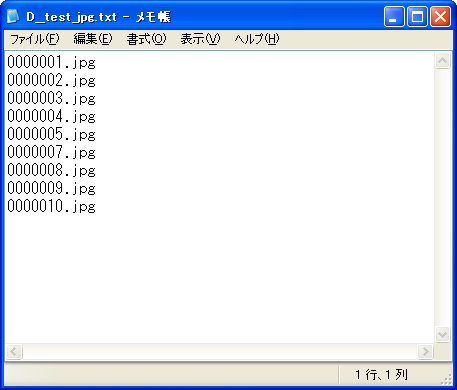
Task: Click the horizontal scrollbar left arrow
Action: coord(14,351)
